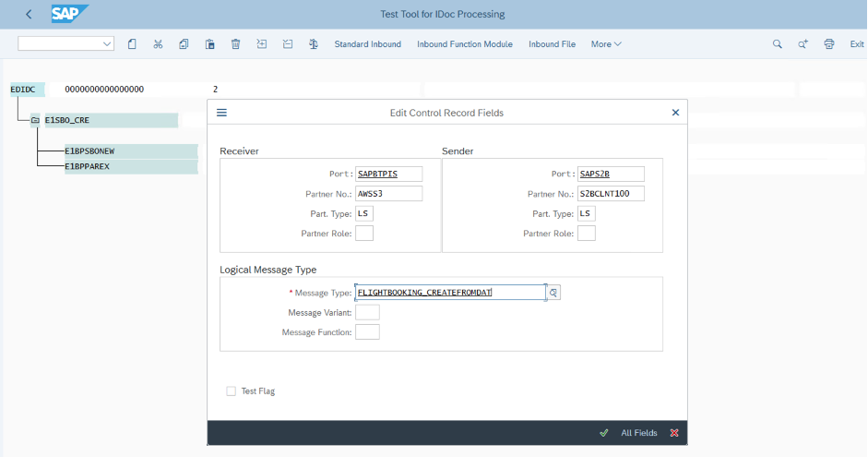Enable the Test Flag checkbox

[x=232, y=391]
